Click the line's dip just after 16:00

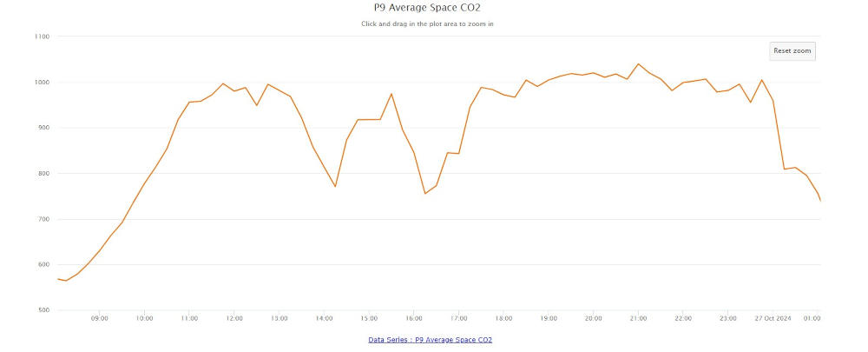(425, 193)
